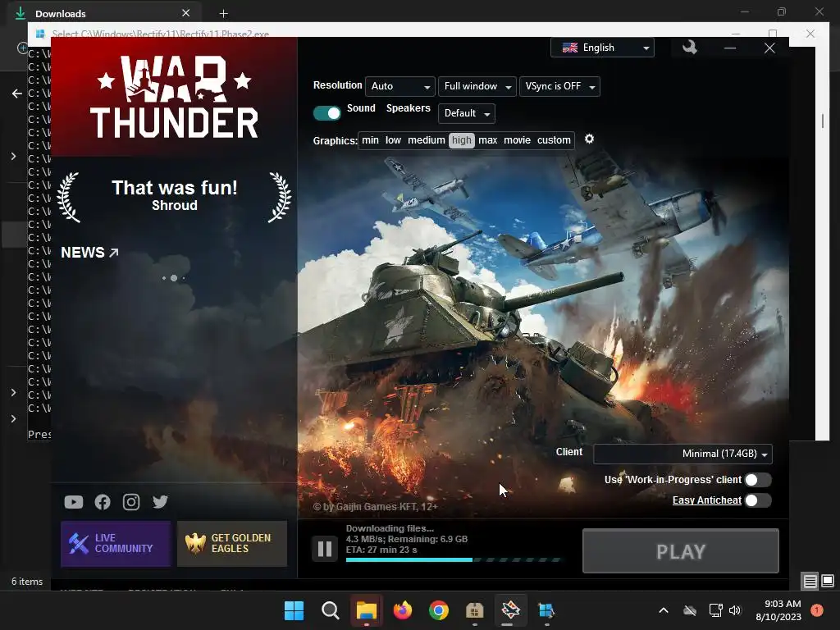Open the NEWS link

point(89,253)
